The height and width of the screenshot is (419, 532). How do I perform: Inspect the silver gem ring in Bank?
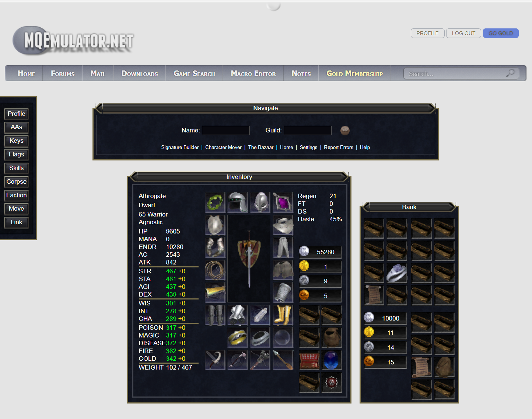pos(397,273)
